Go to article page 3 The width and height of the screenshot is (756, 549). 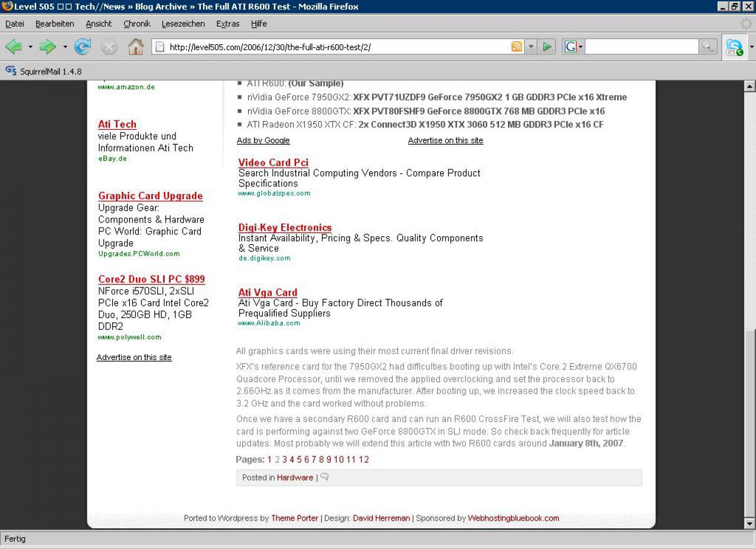pyautogui.click(x=285, y=459)
